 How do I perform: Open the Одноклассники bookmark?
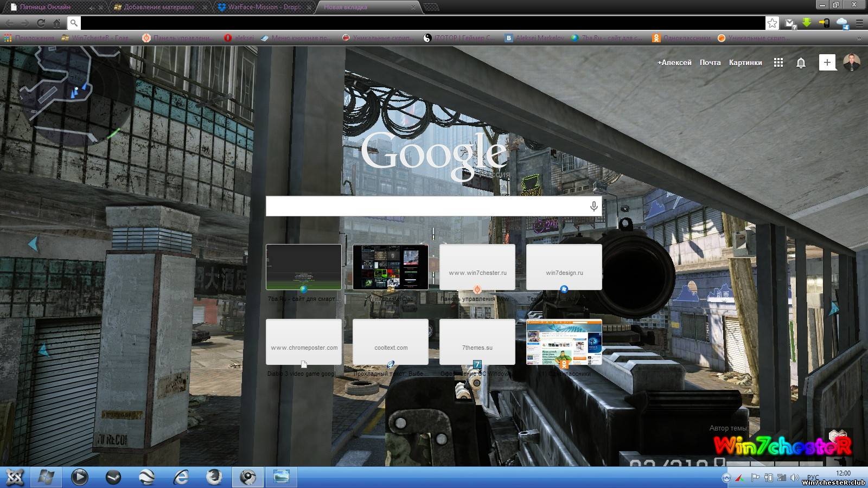(x=681, y=38)
